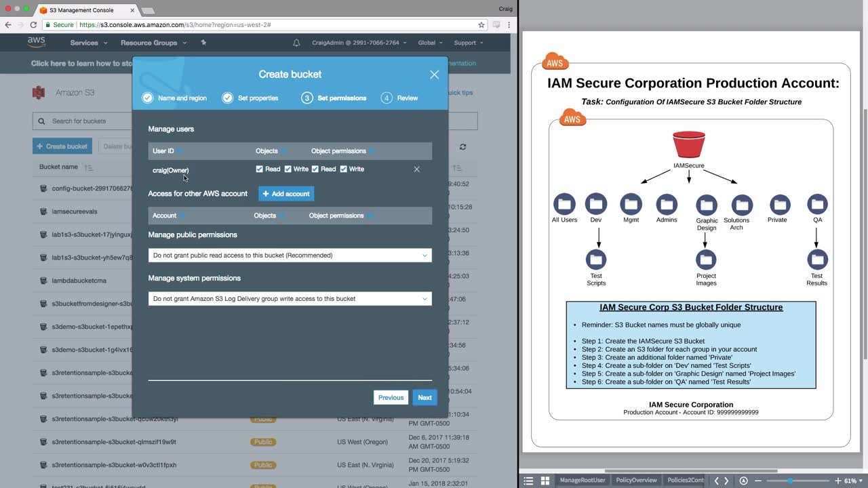Click the info icon beside Object permissions in users table
The height and width of the screenshot is (488, 868).
pos(372,151)
